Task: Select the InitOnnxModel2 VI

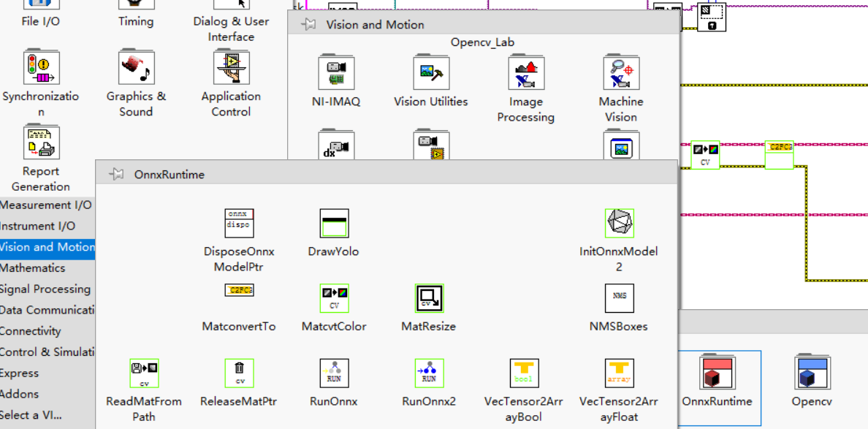Action: [x=619, y=224]
